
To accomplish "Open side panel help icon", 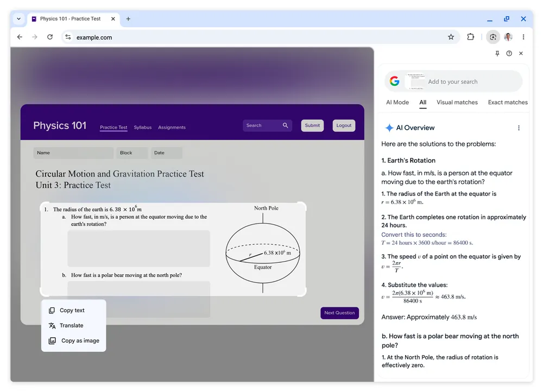I will 509,53.
